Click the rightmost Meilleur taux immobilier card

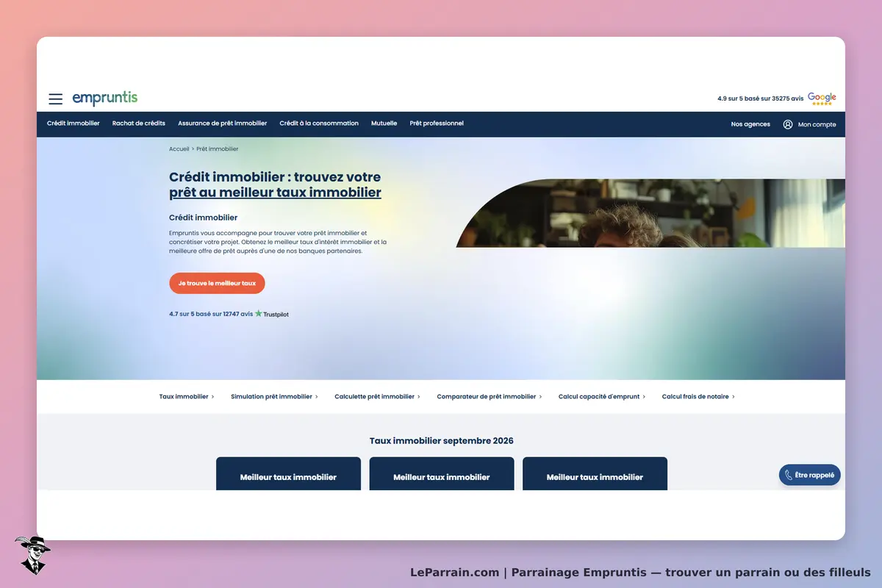tap(595, 474)
